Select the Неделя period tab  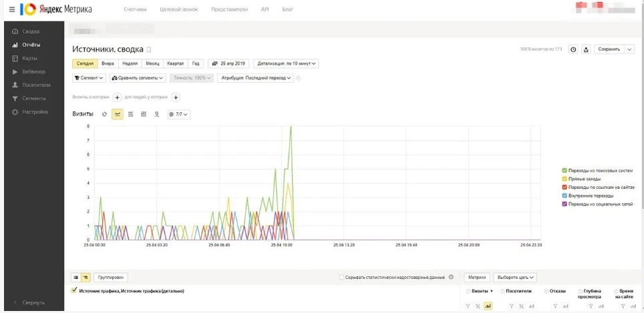coord(130,63)
